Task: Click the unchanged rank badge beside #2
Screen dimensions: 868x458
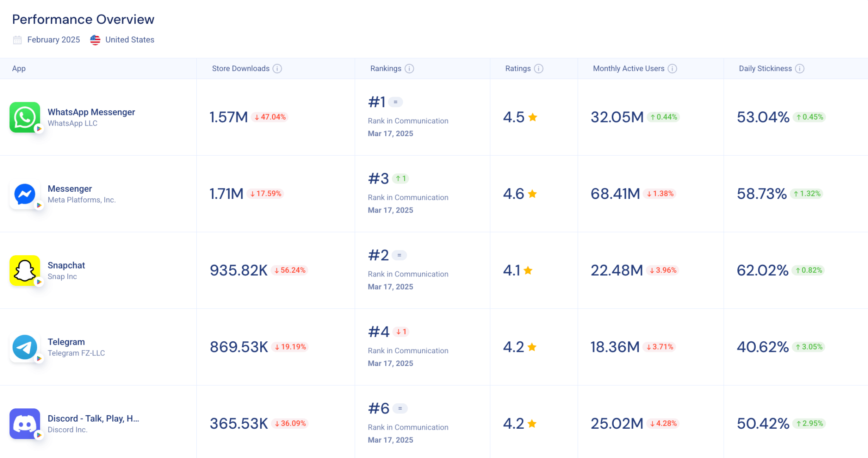Action: (399, 255)
